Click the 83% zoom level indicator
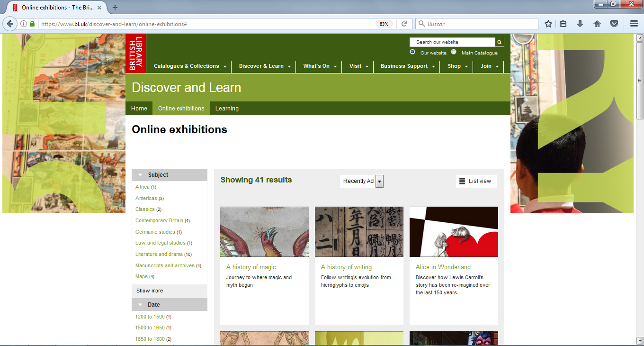This screenshot has width=644, height=346. coord(384,24)
